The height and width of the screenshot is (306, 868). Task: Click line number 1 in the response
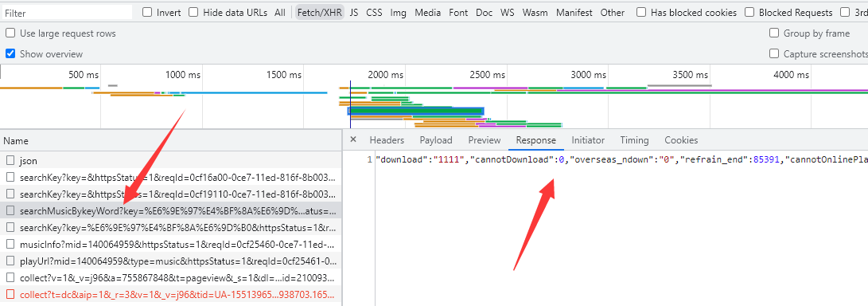[369, 159]
